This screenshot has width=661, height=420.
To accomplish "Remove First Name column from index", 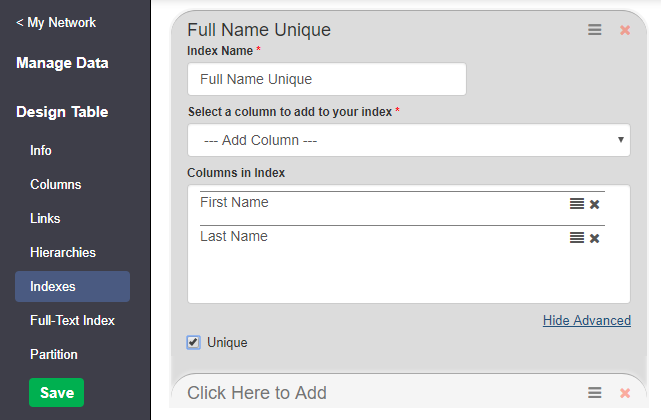I will click(x=595, y=204).
